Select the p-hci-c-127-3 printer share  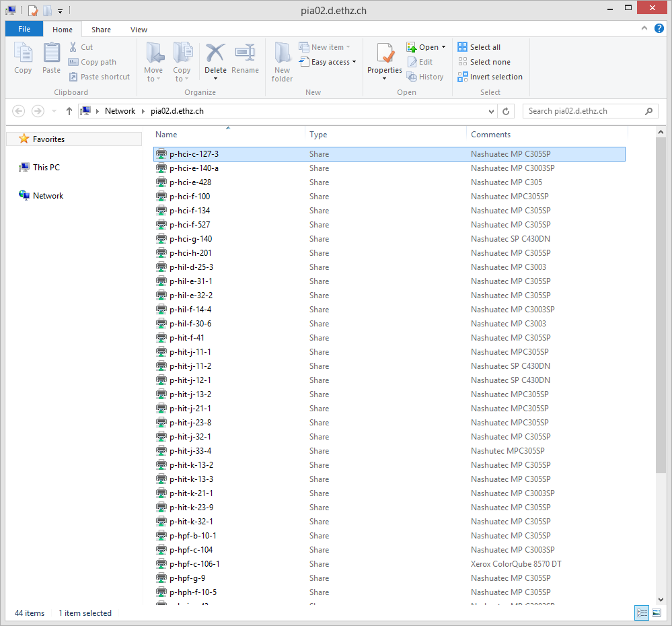pos(389,154)
